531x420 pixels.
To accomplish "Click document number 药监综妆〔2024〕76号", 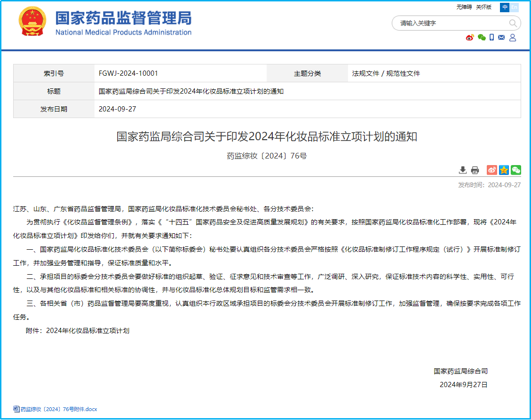I will pos(267,156).
